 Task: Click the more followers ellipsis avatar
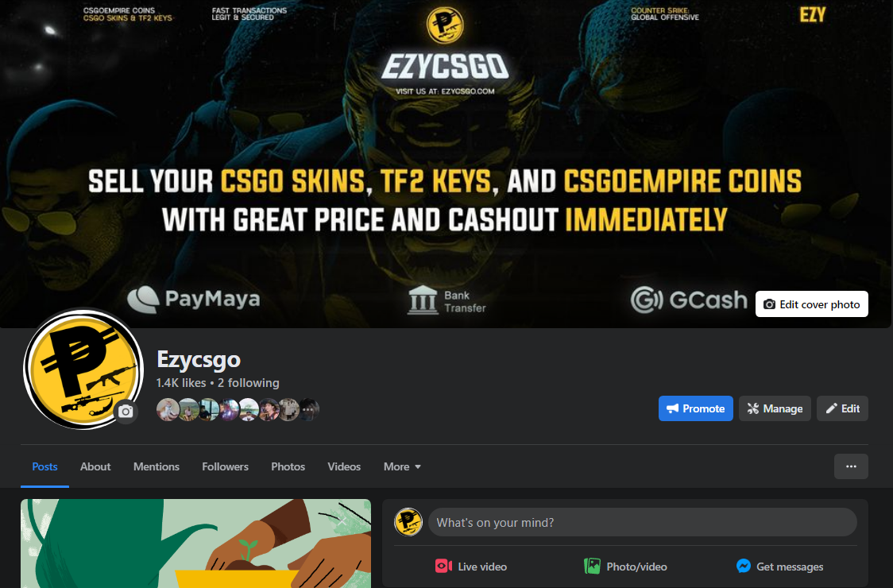(309, 409)
